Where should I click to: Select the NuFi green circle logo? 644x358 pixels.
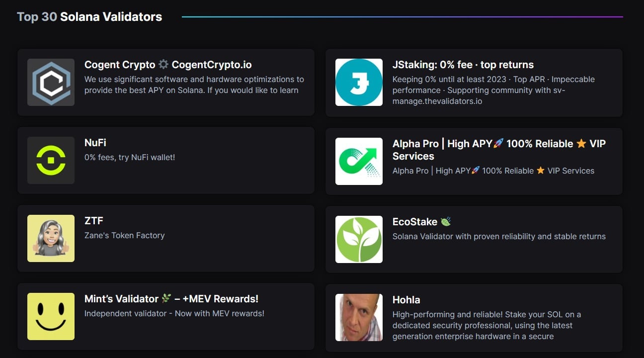[x=51, y=161]
